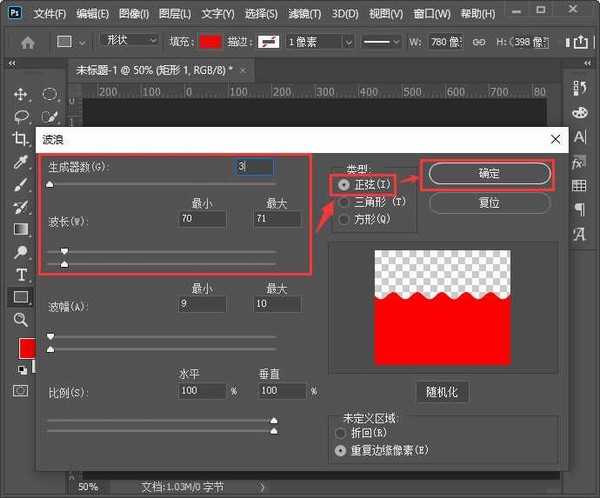Open the 图层 menu
600x498 pixels.
(x=175, y=14)
